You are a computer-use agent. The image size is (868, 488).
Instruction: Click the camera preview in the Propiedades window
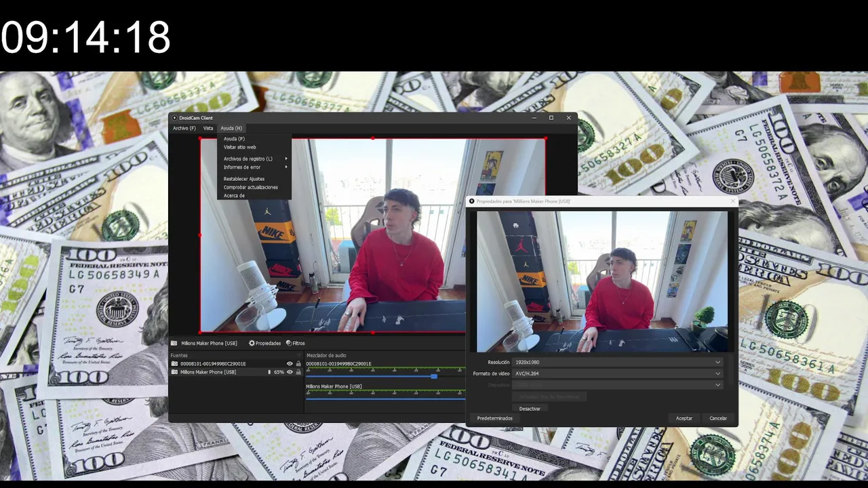point(602,281)
